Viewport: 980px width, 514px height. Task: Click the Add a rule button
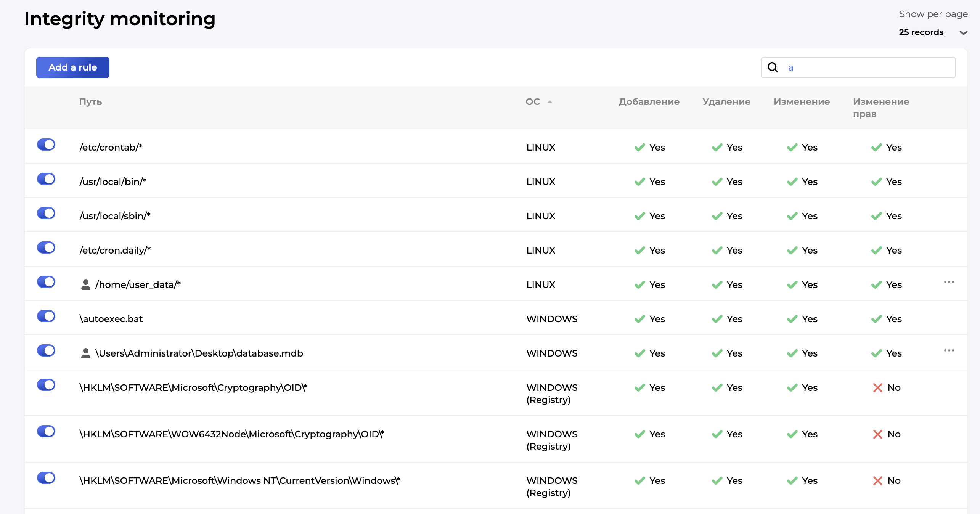click(73, 67)
